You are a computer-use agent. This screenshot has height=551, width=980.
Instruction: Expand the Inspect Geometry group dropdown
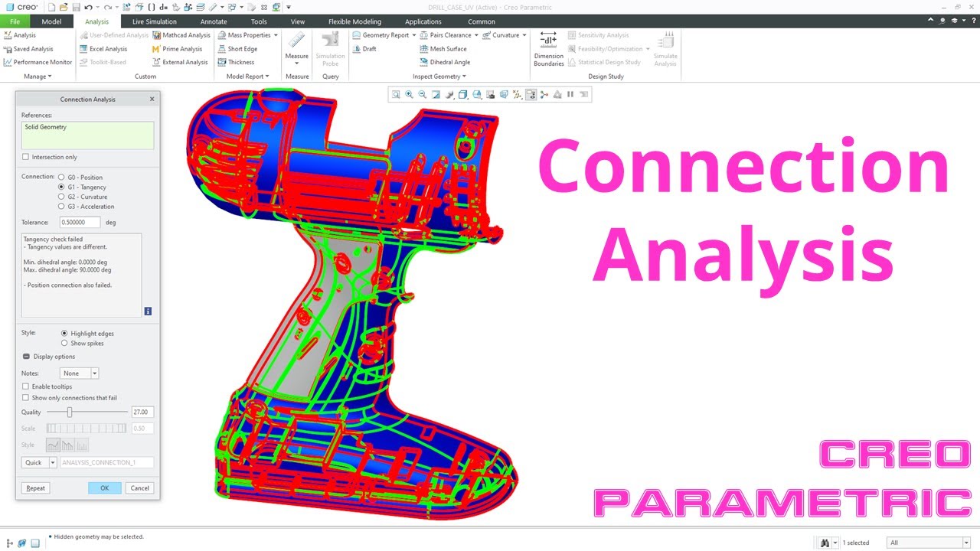point(439,77)
